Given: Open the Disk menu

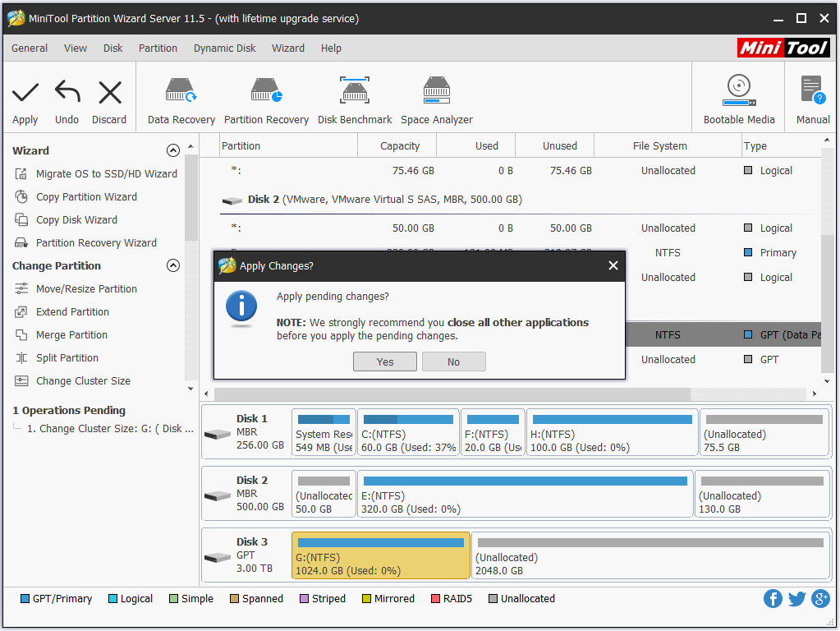Looking at the screenshot, I should click(113, 48).
